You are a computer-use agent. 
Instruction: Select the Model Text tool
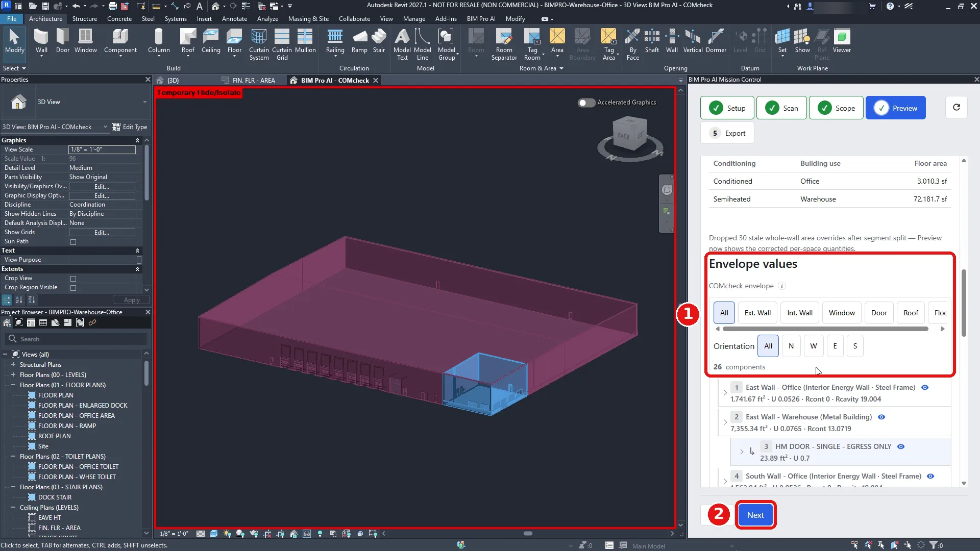point(402,44)
